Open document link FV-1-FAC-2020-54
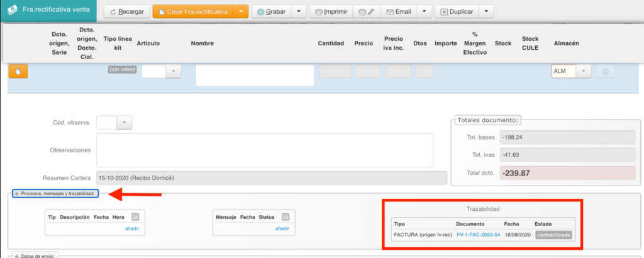644x258 pixels. coord(478,235)
